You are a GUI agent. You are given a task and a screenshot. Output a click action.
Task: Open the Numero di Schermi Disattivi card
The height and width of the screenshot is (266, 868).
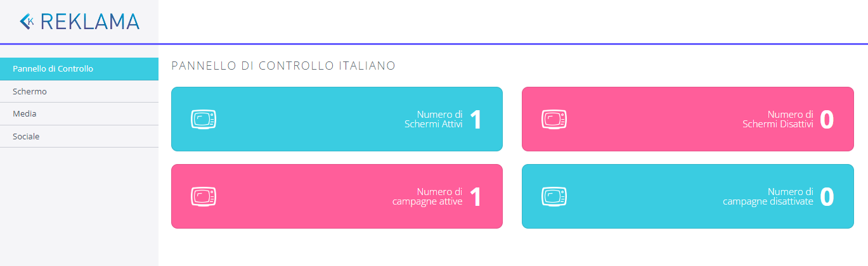coord(687,119)
